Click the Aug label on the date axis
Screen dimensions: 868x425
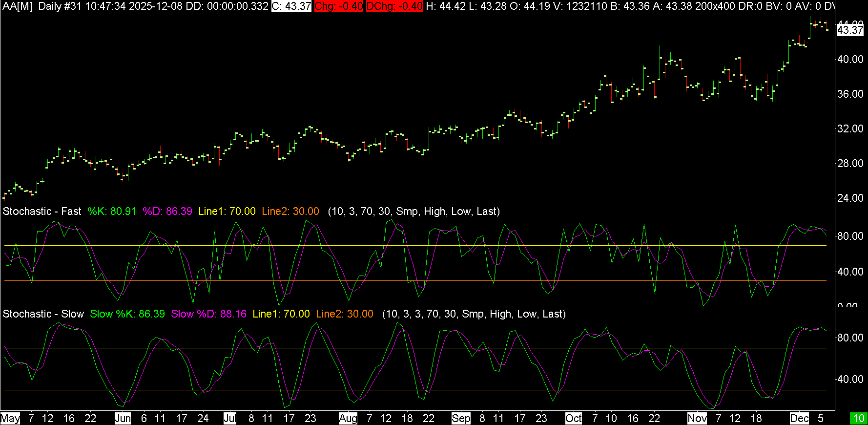[x=348, y=418]
